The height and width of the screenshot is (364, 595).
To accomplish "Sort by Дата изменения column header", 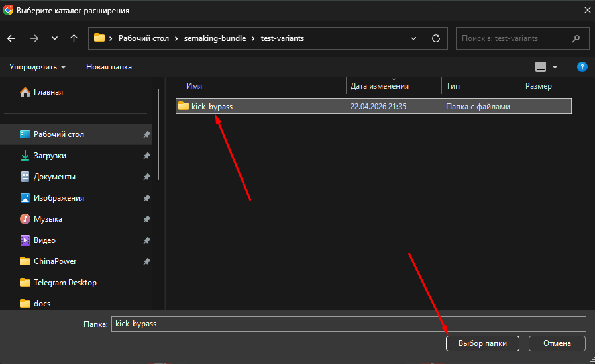I will point(379,86).
